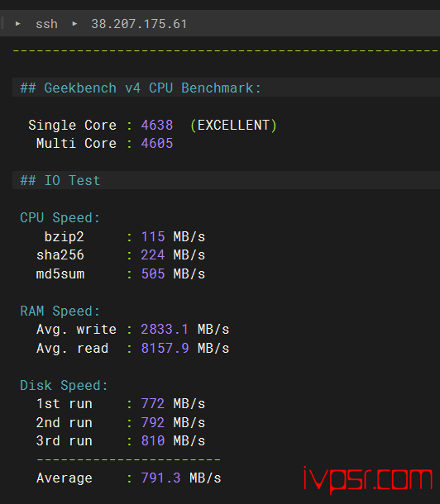Click the arrow before ssh

click(18, 24)
